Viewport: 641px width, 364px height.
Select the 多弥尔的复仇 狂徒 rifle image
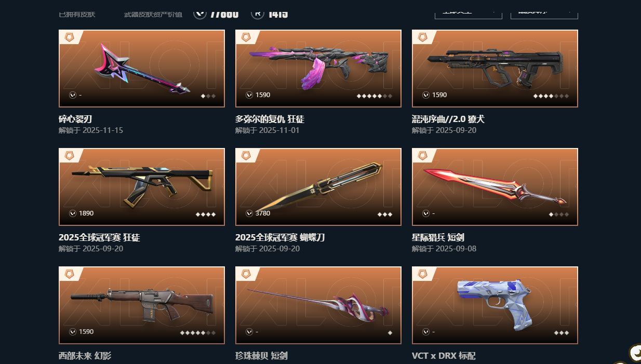point(318,66)
